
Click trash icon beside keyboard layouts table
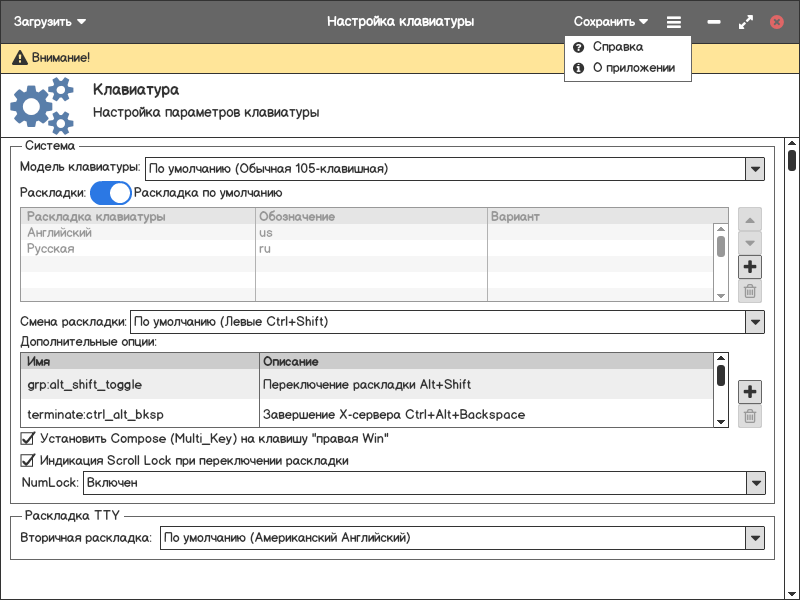point(750,292)
